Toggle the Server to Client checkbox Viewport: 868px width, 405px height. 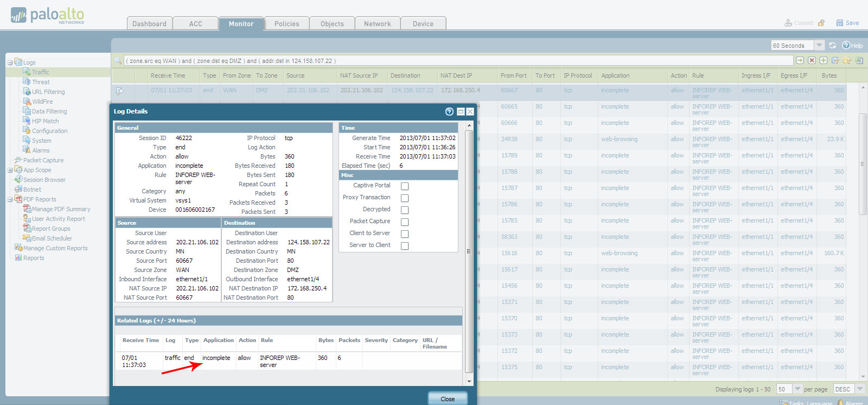coord(405,246)
